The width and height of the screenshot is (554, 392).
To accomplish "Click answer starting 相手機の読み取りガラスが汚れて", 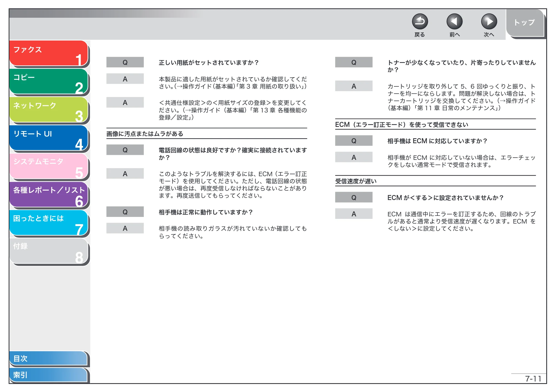I will coord(233,232).
